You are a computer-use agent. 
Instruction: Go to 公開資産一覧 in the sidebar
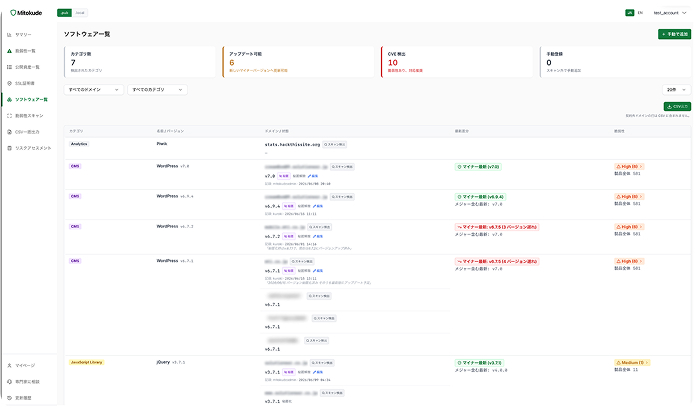(x=28, y=67)
